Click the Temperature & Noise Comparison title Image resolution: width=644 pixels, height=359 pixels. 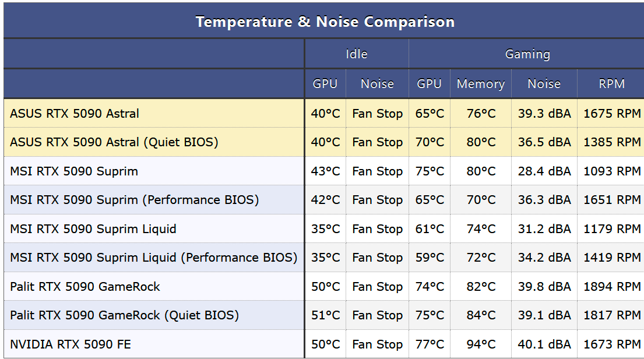tap(325, 22)
